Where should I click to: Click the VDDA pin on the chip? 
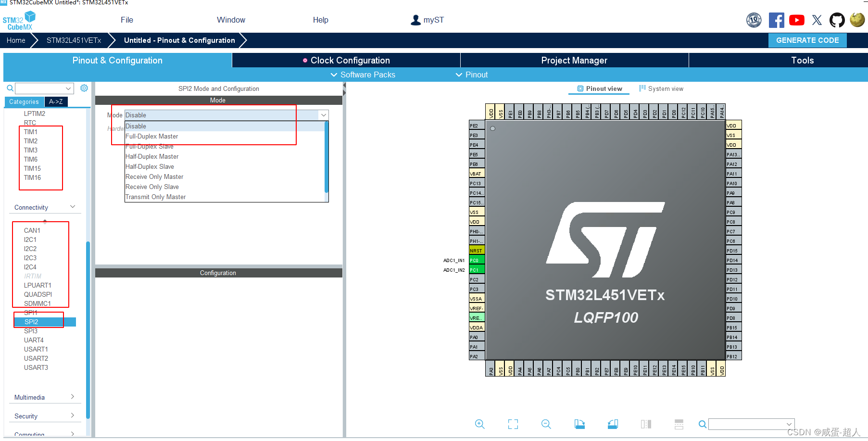(x=477, y=328)
